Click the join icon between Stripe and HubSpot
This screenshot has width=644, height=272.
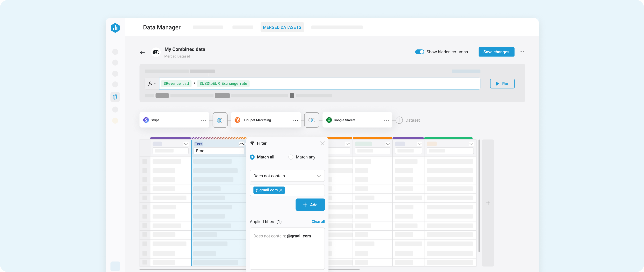[x=220, y=120]
